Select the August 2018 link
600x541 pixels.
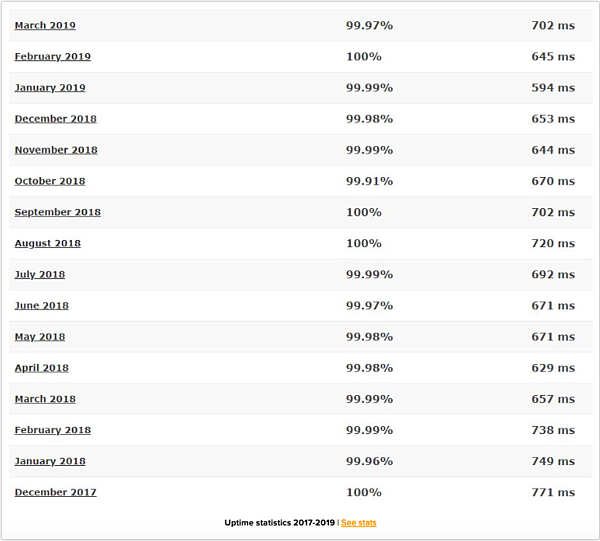[48, 243]
